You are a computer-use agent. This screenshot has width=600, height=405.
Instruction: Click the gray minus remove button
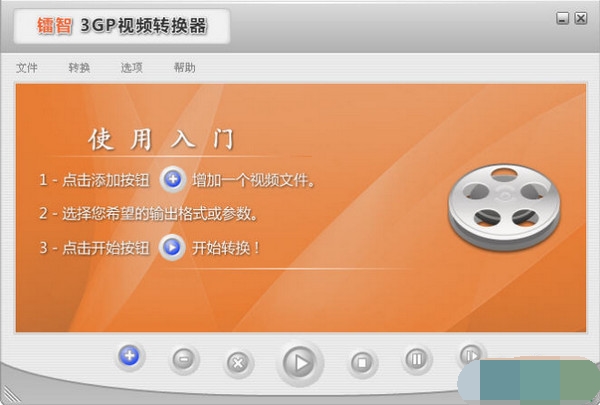(184, 359)
